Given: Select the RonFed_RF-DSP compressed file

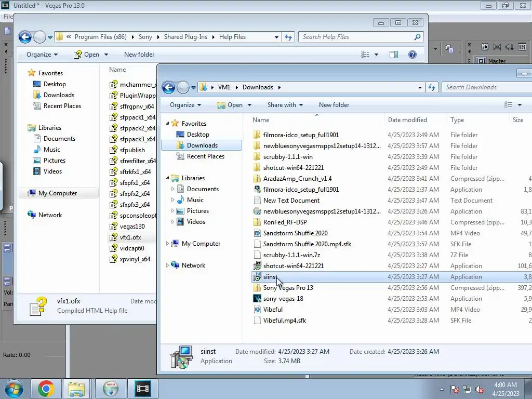Looking at the screenshot, I should [x=285, y=222].
